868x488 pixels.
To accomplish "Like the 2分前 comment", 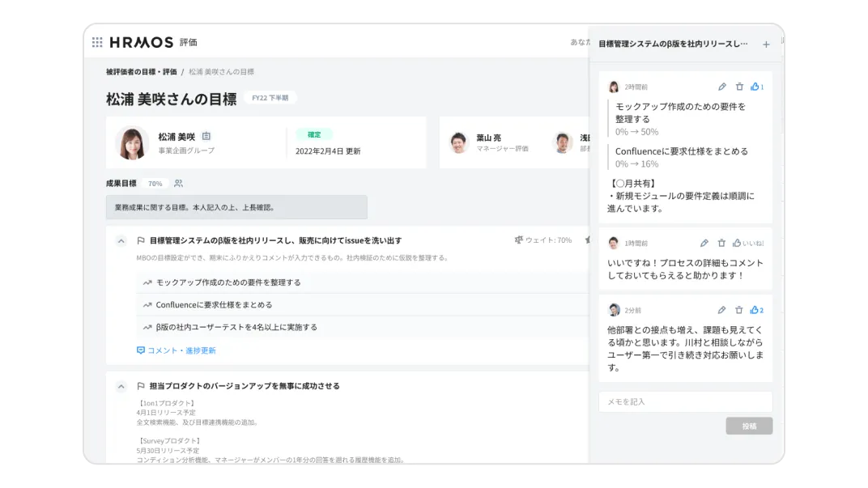I will [x=755, y=309].
